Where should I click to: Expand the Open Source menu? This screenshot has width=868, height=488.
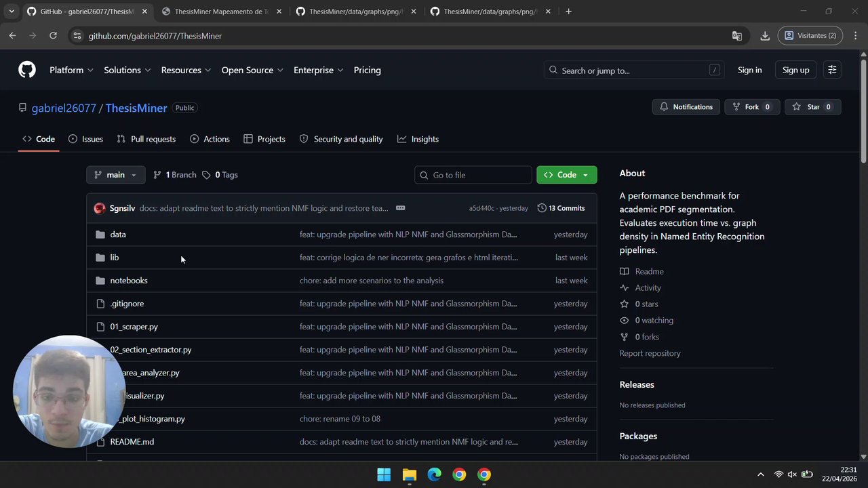[252, 70]
